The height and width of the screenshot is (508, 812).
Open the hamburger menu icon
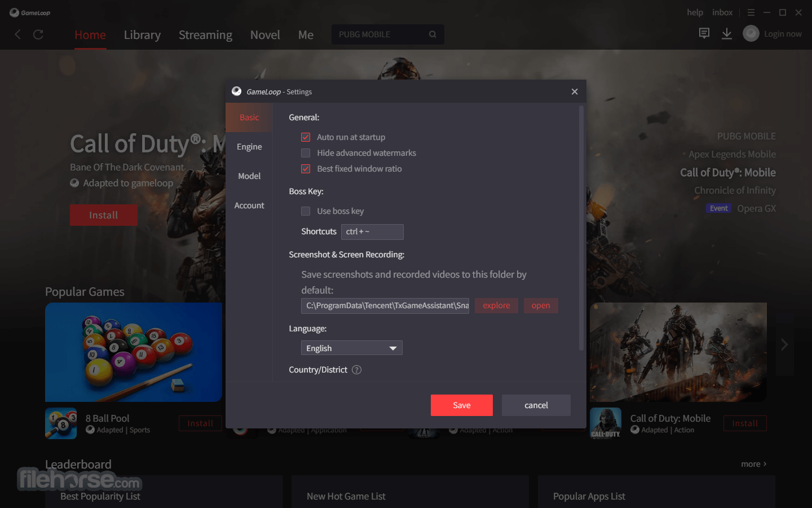[751, 12]
